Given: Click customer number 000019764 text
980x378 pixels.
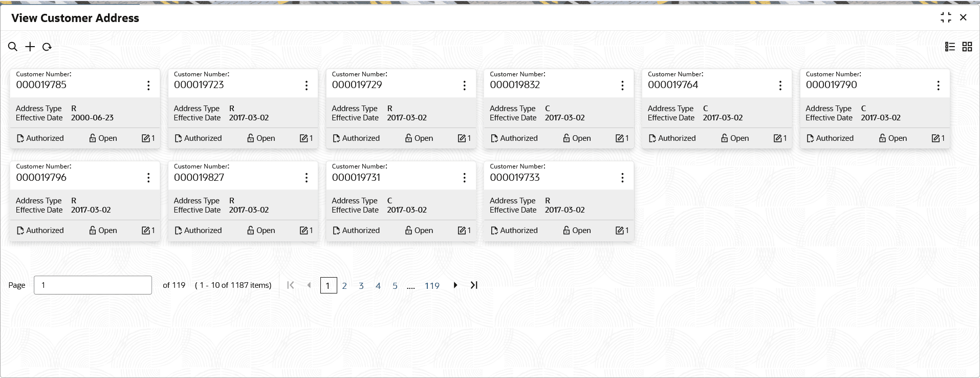Looking at the screenshot, I should tap(673, 85).
